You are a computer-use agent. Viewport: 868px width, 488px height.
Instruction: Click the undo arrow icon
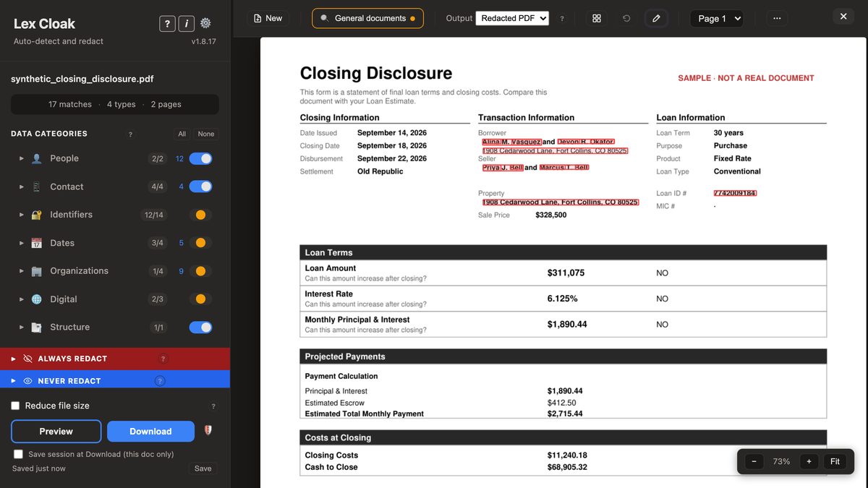(626, 18)
